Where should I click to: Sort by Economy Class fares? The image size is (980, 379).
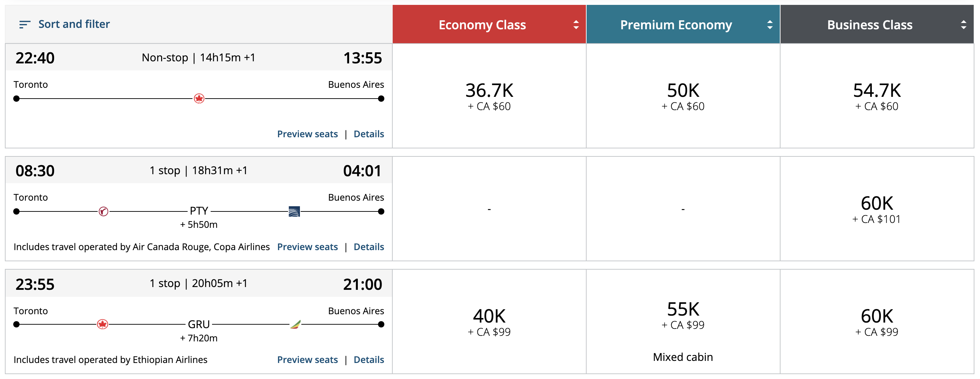click(576, 25)
